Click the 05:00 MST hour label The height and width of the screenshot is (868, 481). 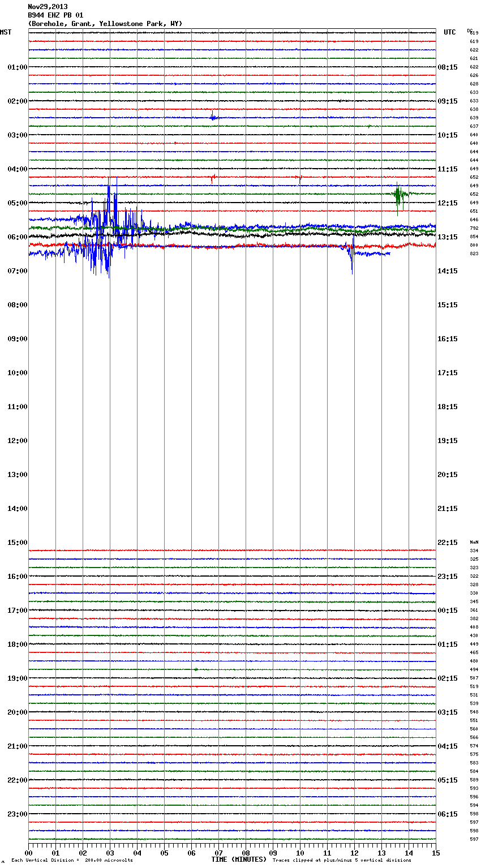[x=17, y=203]
